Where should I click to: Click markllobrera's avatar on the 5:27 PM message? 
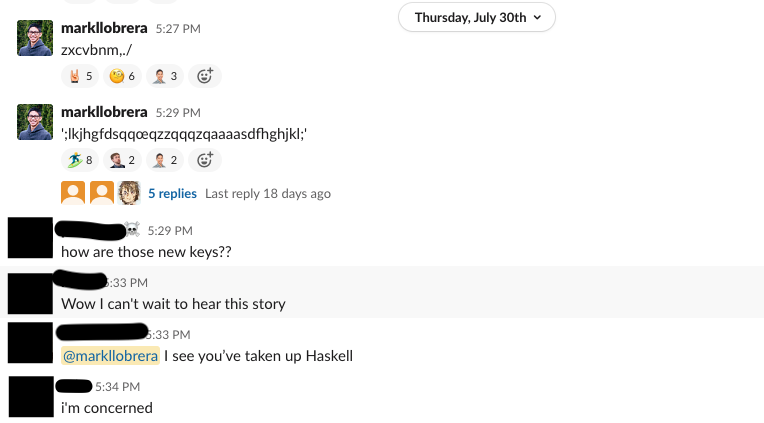coord(35,38)
